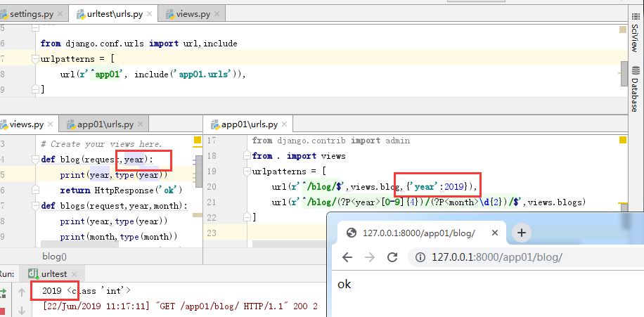Click the django.conf.urls import line
The image size is (644, 317).
tap(139, 43)
